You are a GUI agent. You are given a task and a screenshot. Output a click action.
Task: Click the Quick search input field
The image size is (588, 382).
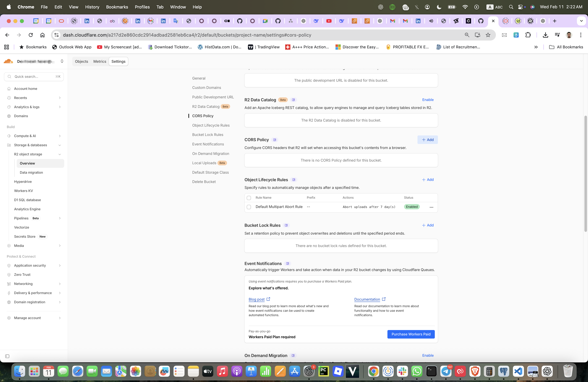point(34,77)
